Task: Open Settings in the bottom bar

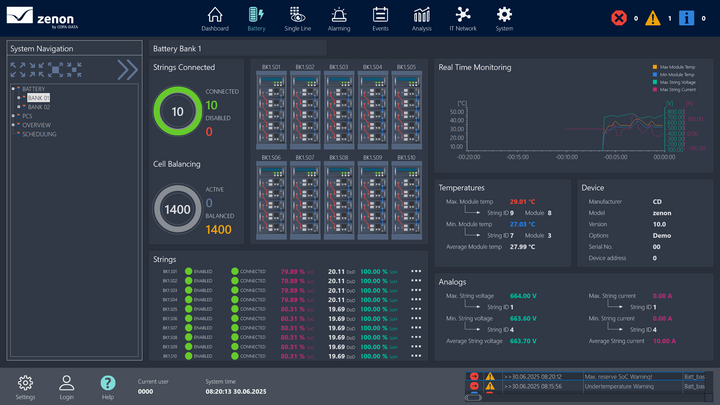Action: (25, 388)
